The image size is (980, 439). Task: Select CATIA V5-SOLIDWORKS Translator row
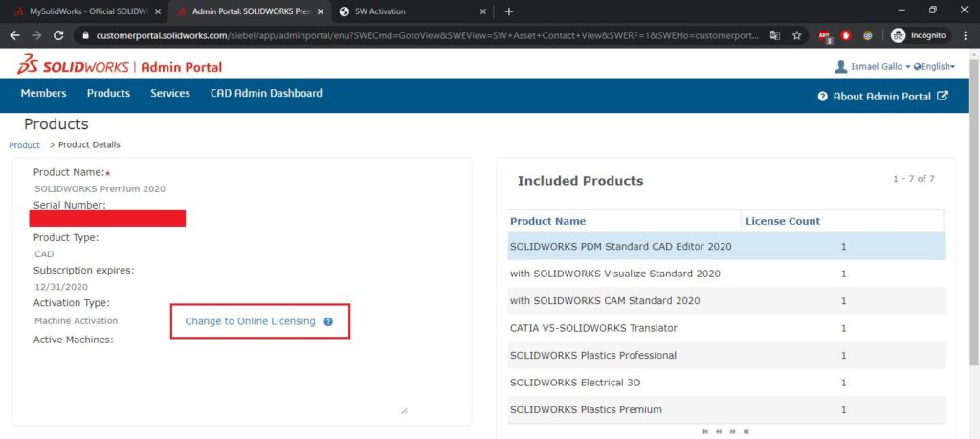[726, 328]
